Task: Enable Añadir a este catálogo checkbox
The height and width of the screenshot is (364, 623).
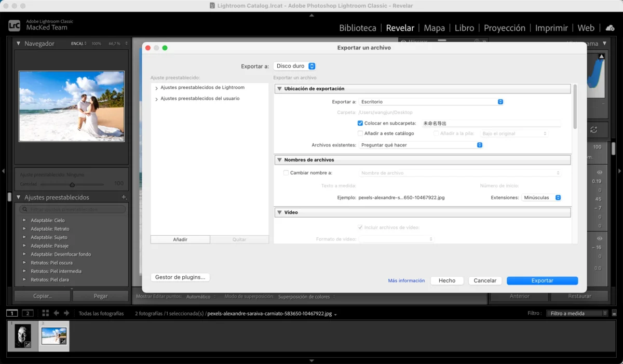Action: point(360,133)
